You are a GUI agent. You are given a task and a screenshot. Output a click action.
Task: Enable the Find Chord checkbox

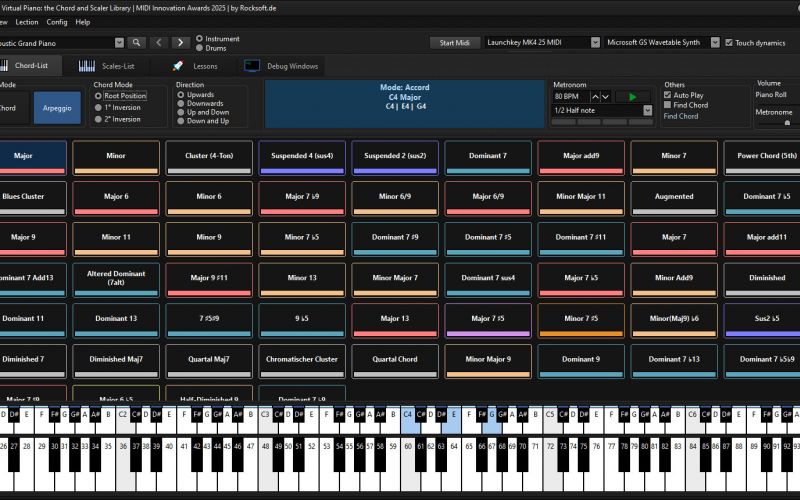(668, 105)
